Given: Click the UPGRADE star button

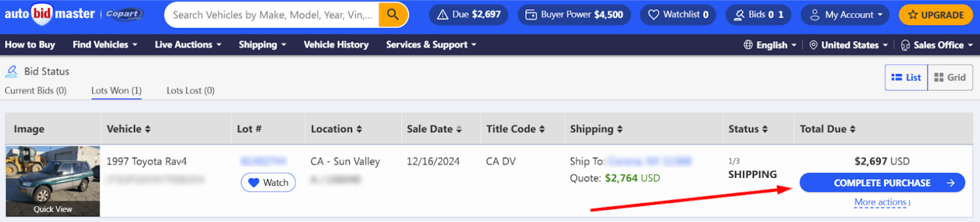Looking at the screenshot, I should point(935,15).
